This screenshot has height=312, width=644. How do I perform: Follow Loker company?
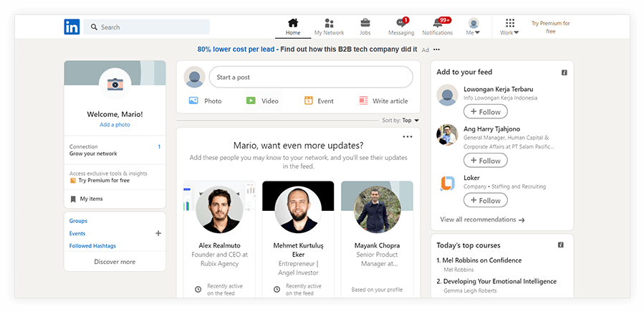tap(486, 201)
